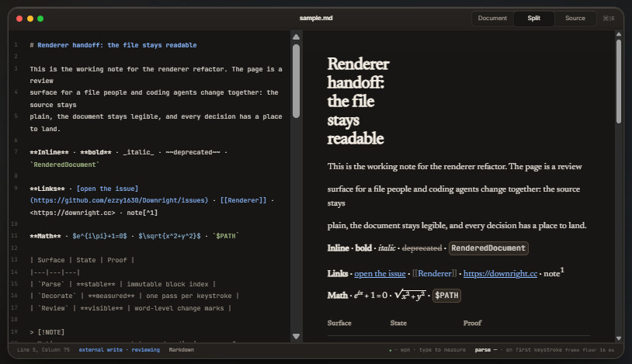The image size is (632, 364).
Task: Click the green wpm status dot
Action: tap(391, 350)
